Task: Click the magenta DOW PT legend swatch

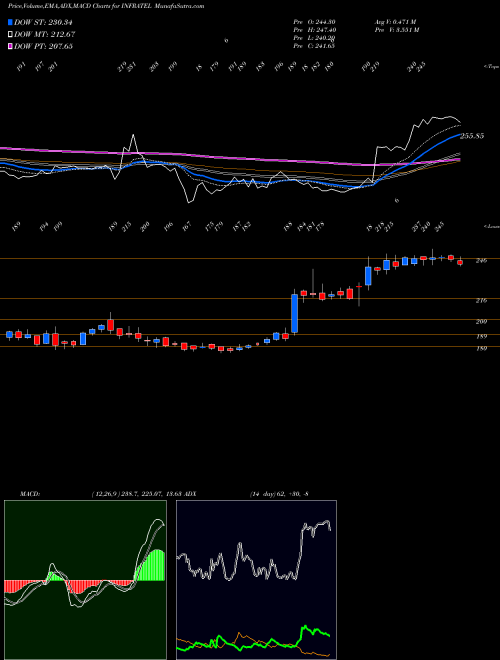Action: coord(11,46)
